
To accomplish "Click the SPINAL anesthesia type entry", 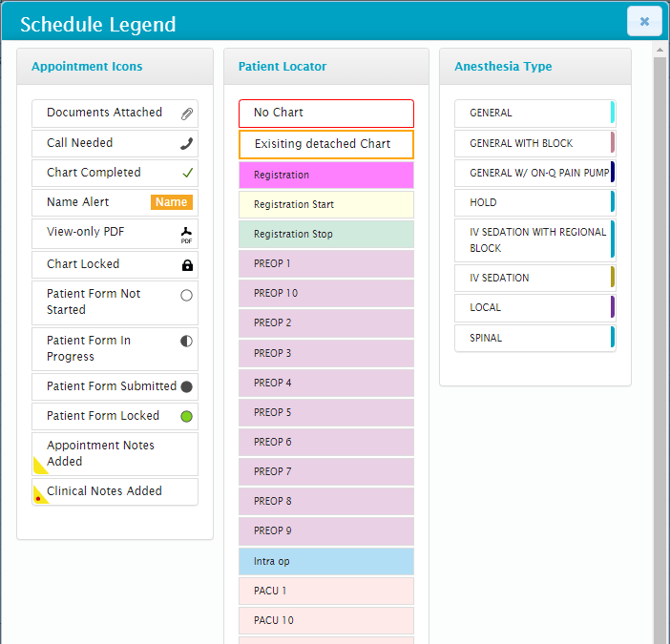I will pyautogui.click(x=534, y=338).
